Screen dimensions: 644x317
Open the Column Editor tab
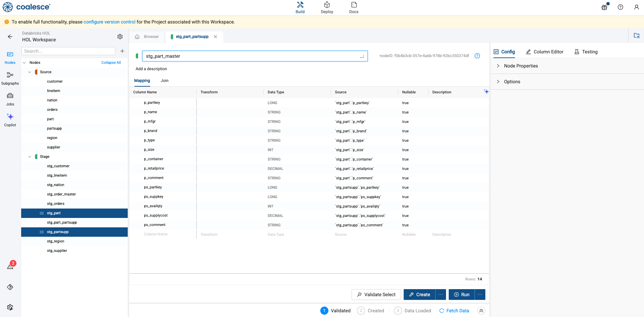545,52
